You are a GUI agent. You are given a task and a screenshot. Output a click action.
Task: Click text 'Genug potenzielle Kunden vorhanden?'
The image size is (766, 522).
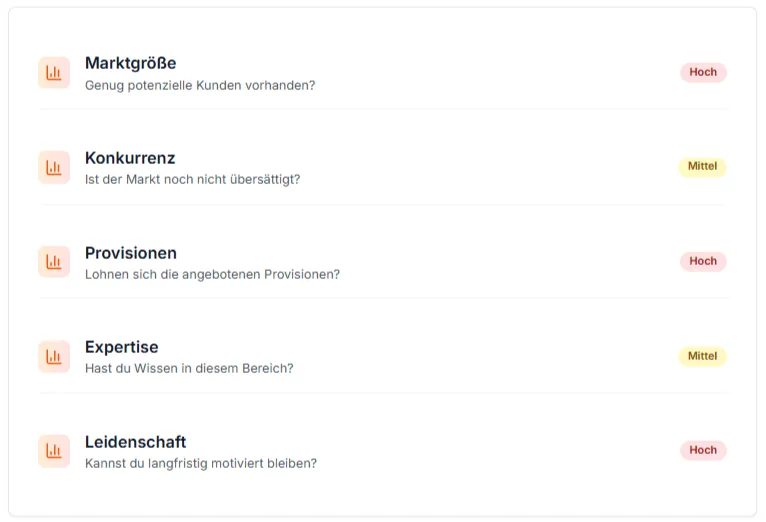200,85
